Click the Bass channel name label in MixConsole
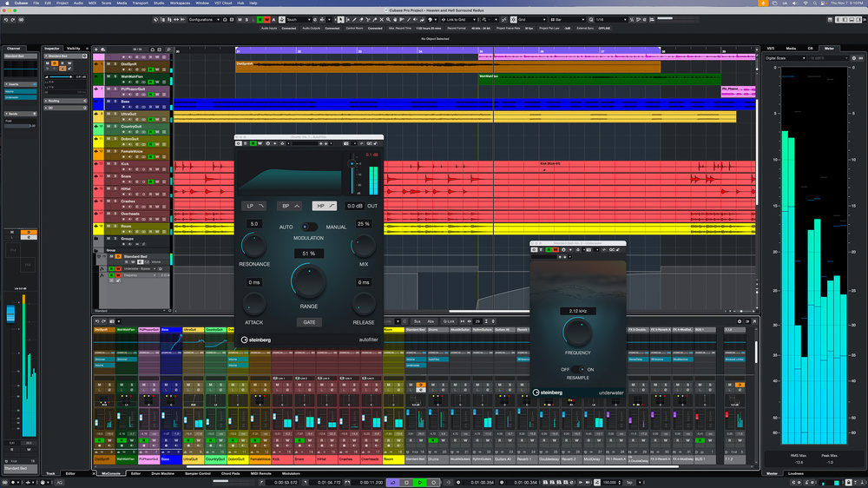Image resolution: width=868 pixels, height=488 pixels. (x=171, y=459)
